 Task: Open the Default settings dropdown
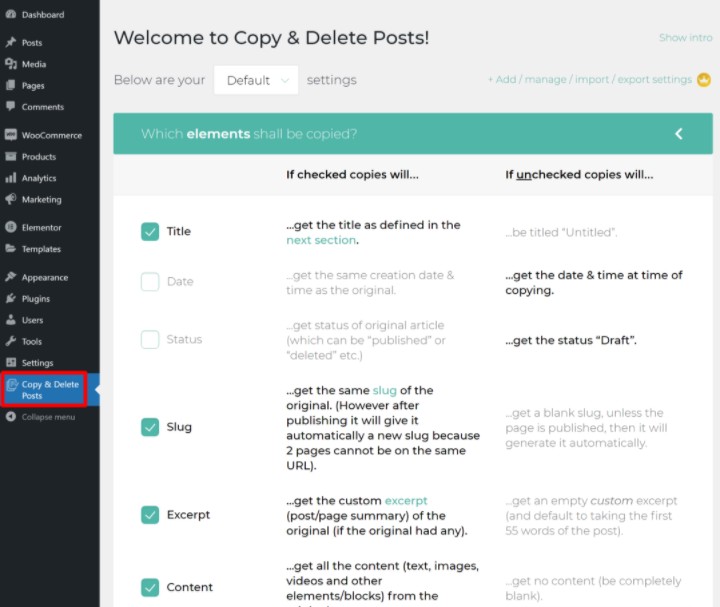256,80
